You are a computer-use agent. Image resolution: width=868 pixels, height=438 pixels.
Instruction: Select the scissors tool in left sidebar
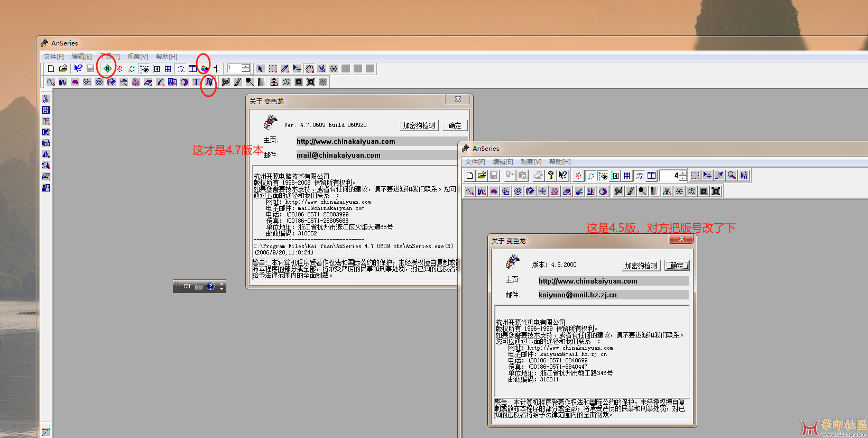(46, 99)
